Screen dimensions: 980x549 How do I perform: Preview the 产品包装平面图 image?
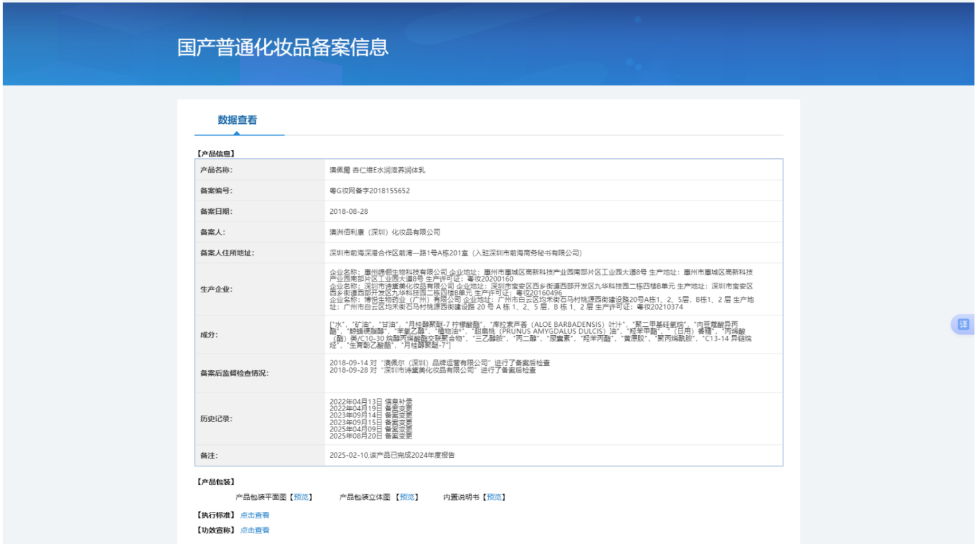(301, 497)
